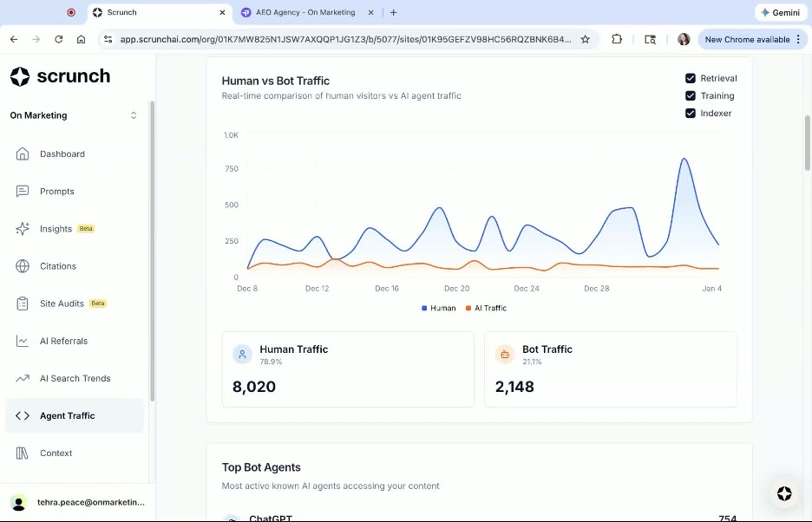Screen dimensions: 812x522
Task: Open the Chrome browser menu
Action: (797, 39)
